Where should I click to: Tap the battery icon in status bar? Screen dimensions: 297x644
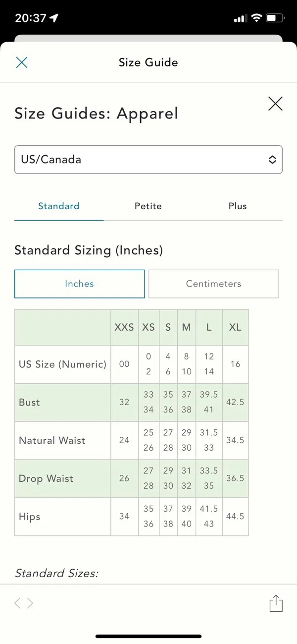point(274,18)
